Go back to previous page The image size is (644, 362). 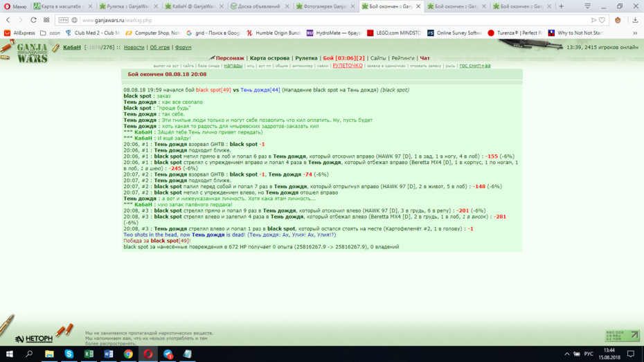[x=8, y=19]
